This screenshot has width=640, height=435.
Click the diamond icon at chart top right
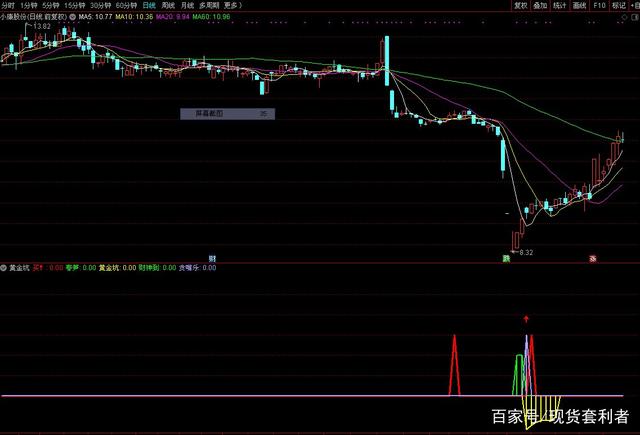pos(624,17)
